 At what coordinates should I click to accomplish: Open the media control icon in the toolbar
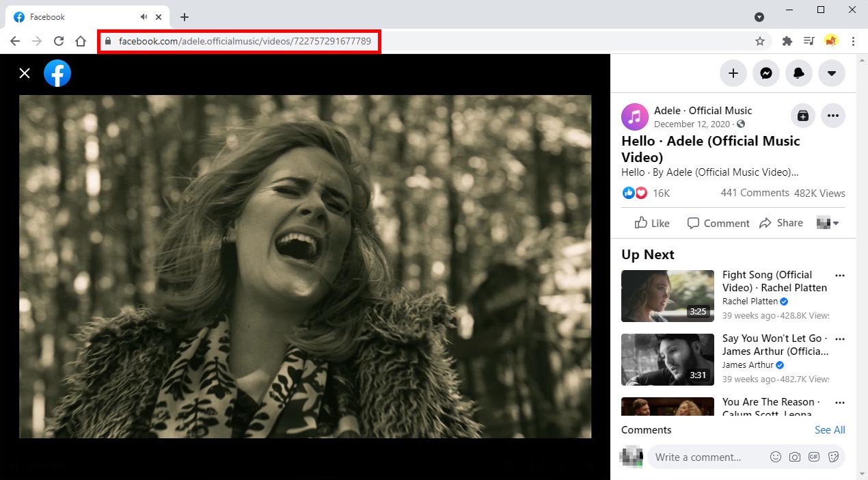click(x=809, y=41)
